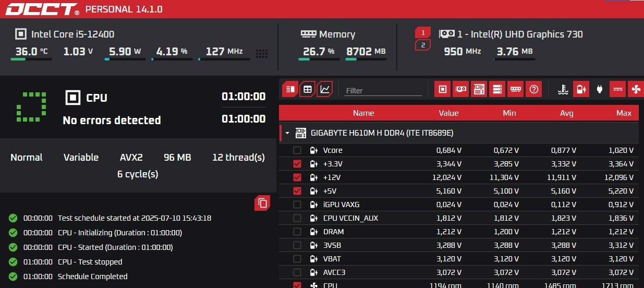Sort sensors by the Max column
Viewport: 644px width, 288px height.
click(624, 113)
